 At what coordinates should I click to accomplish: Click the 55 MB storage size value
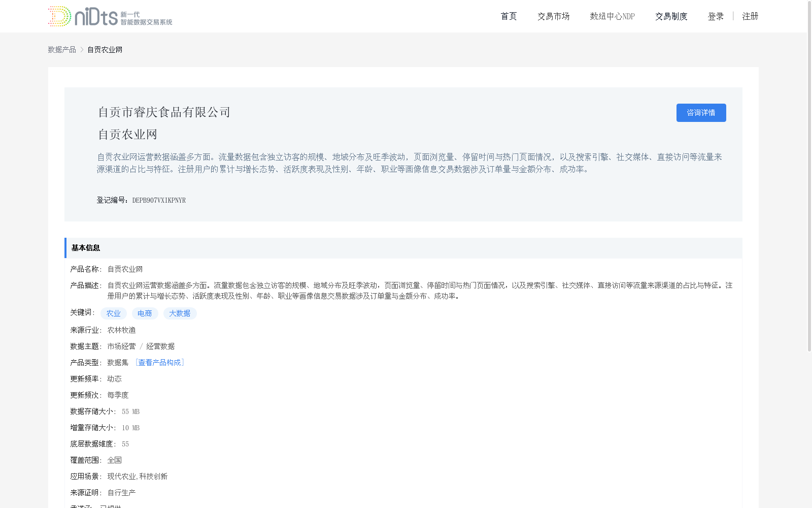tap(130, 411)
